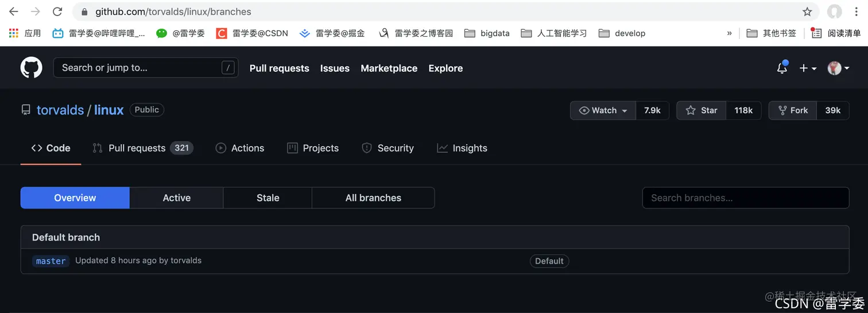Open the user avatar menu
Viewport: 868px width, 313px height.
pyautogui.click(x=838, y=68)
